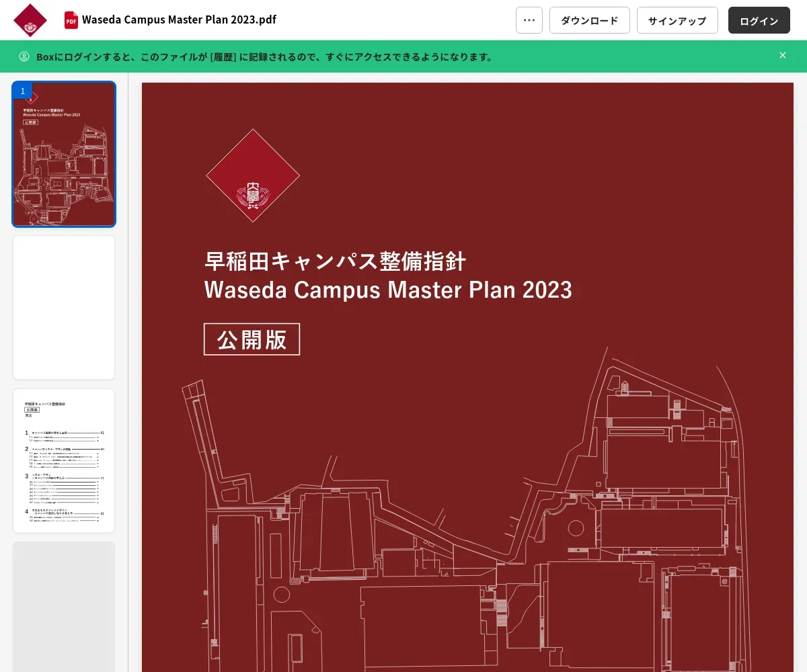
Task: Click the red PDF file type icon
Action: pyautogui.click(x=71, y=20)
